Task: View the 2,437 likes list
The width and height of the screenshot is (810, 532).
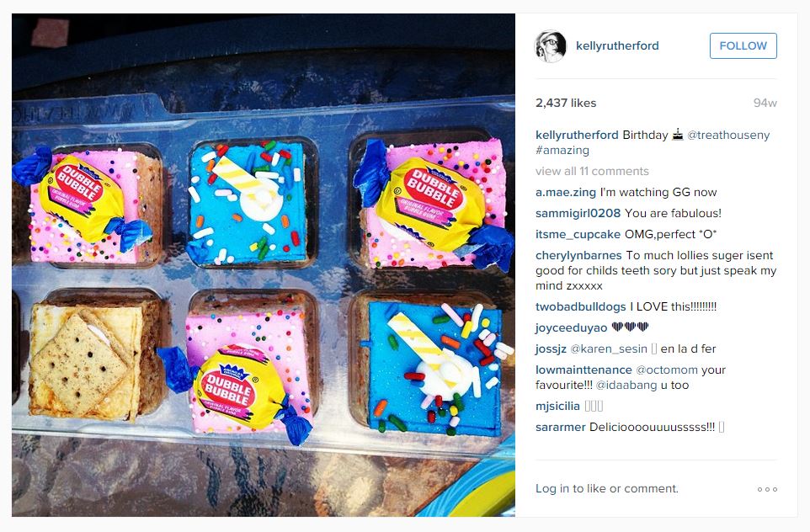Action: (566, 103)
